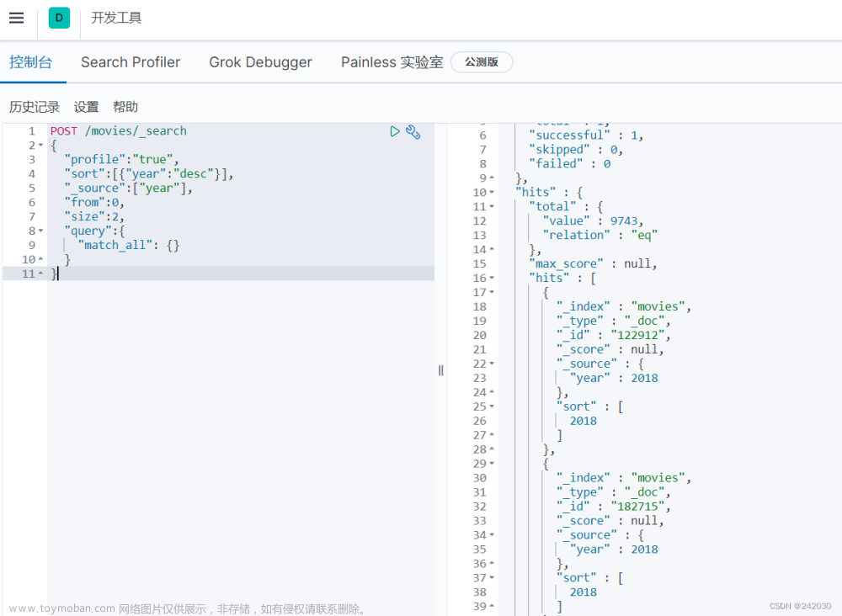Click the 公测版 beta badge
Viewport: 842px width, 616px height.
click(x=481, y=62)
